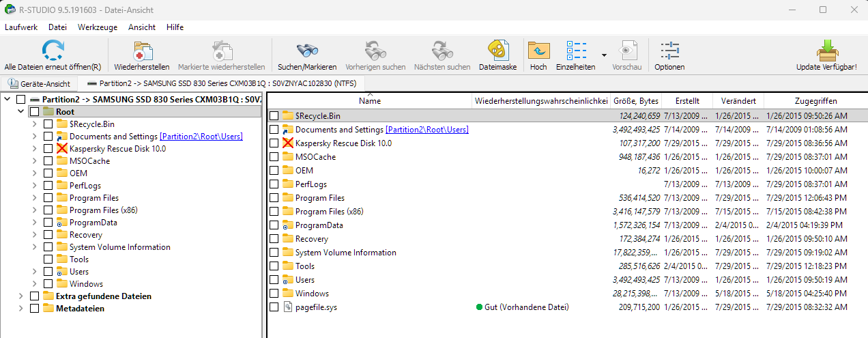Click green status dot beside Gut (Vorhandene Datei)
Screen dimensions: 868x338
pos(479,307)
